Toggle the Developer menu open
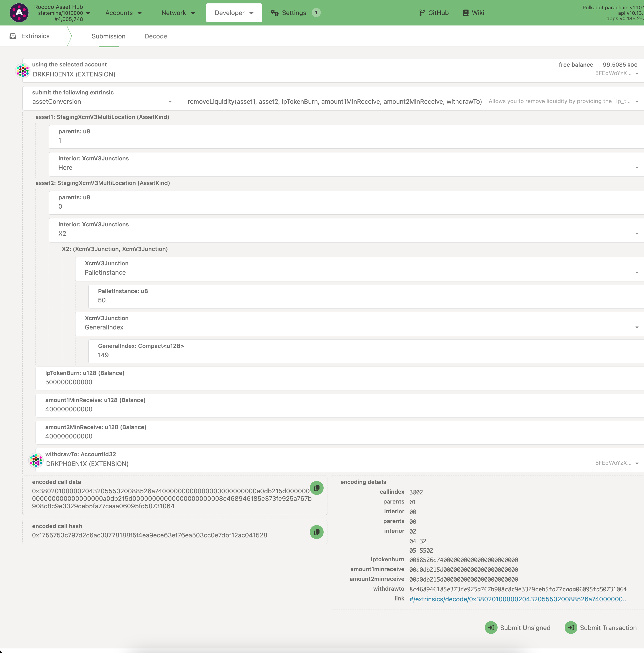 pos(233,12)
